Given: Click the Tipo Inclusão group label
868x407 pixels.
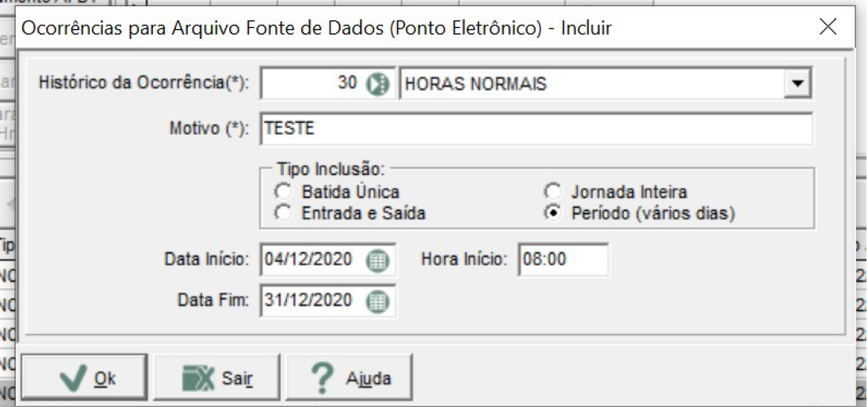Looking at the screenshot, I should tap(331, 169).
